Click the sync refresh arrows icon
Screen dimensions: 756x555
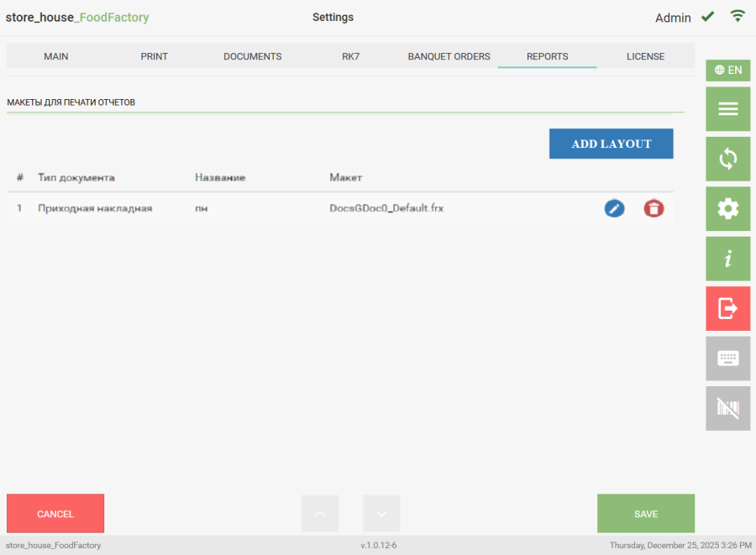point(727,159)
